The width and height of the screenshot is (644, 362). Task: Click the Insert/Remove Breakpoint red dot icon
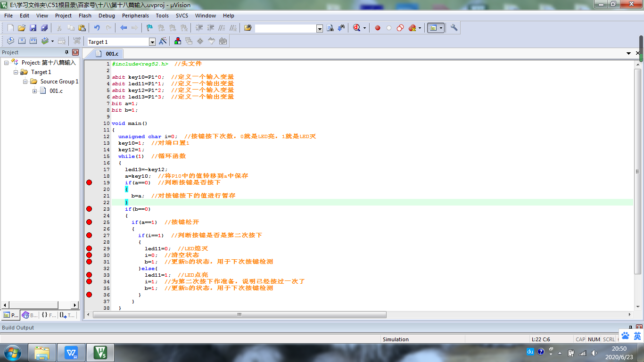378,28
